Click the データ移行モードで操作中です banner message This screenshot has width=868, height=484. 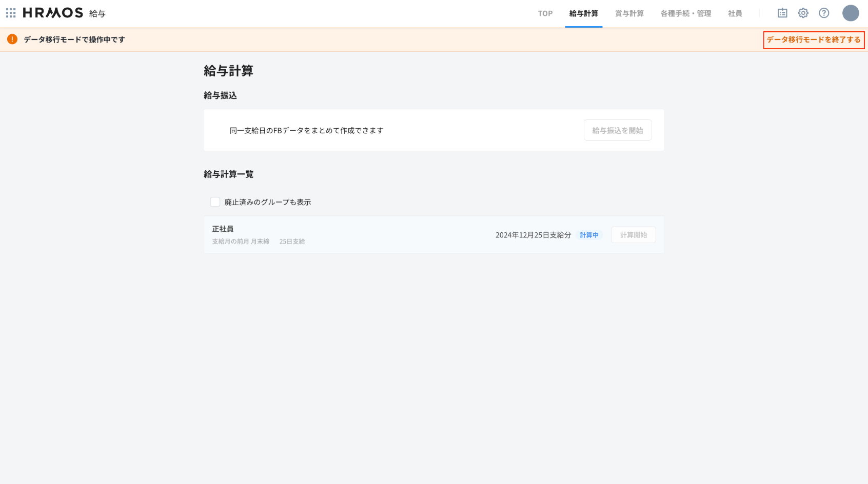coord(74,39)
